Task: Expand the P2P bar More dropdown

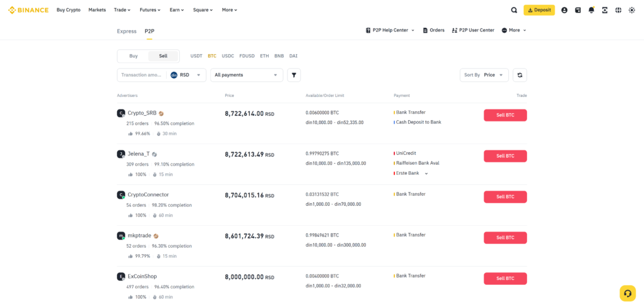Action: tap(514, 30)
